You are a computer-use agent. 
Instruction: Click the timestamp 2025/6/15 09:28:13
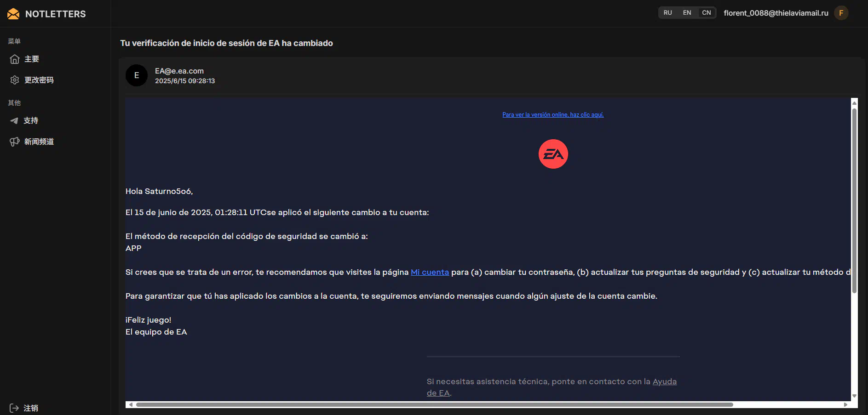pos(185,81)
